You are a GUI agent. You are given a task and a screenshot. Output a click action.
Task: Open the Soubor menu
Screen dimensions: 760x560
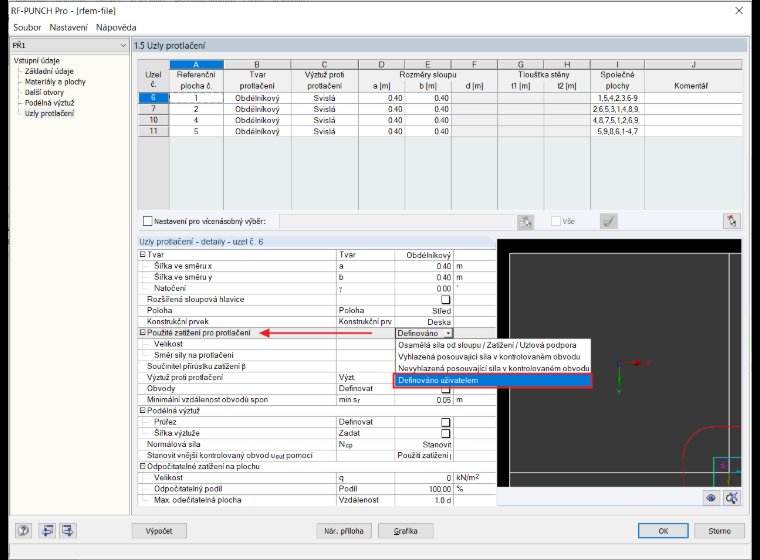point(27,28)
